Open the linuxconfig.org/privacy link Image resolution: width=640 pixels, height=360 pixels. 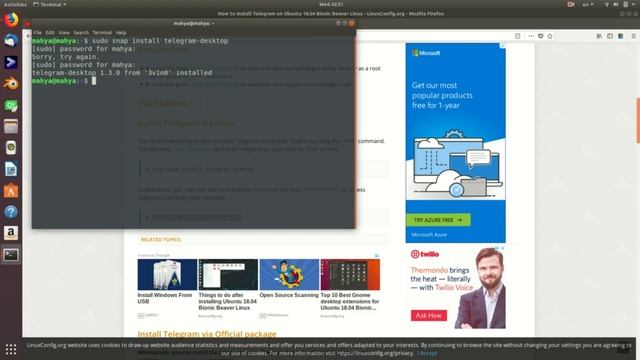[x=375, y=353]
